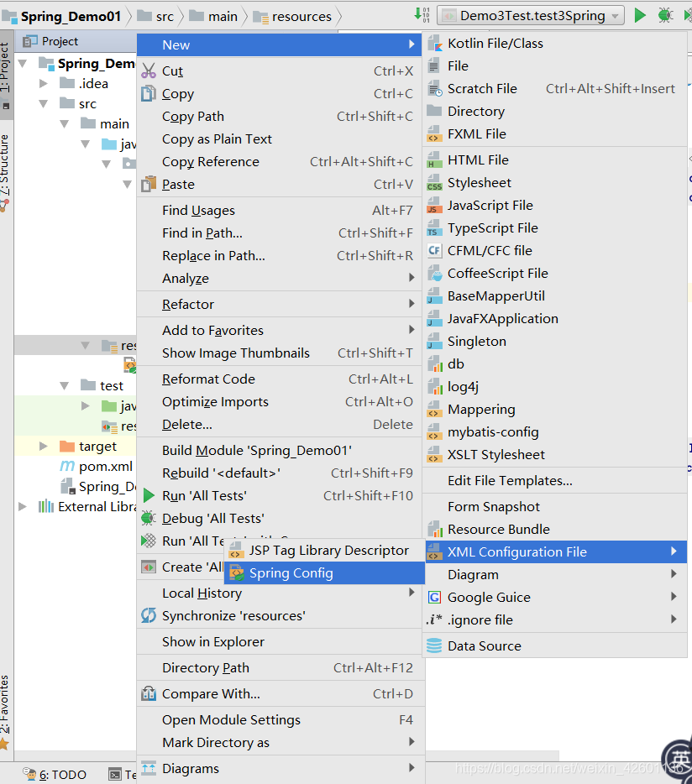Expand the target folder arrow

(44, 446)
